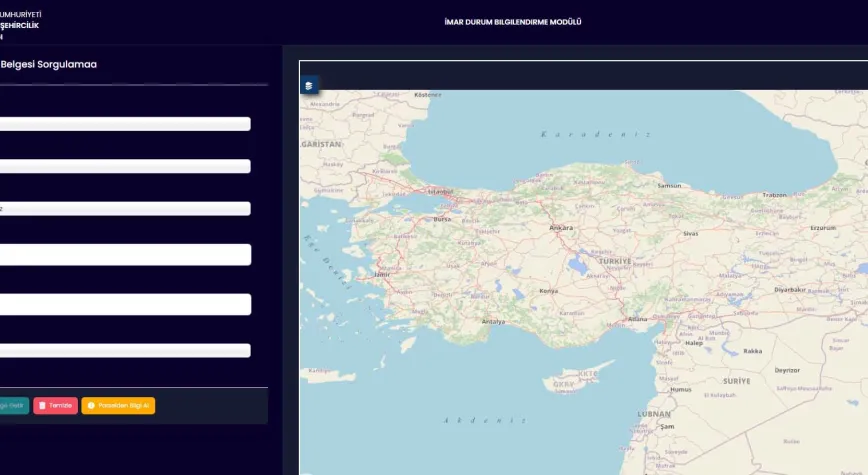868x475 pixels.
Task: Click the TÜRKİYE country label
Action: pyautogui.click(x=615, y=261)
